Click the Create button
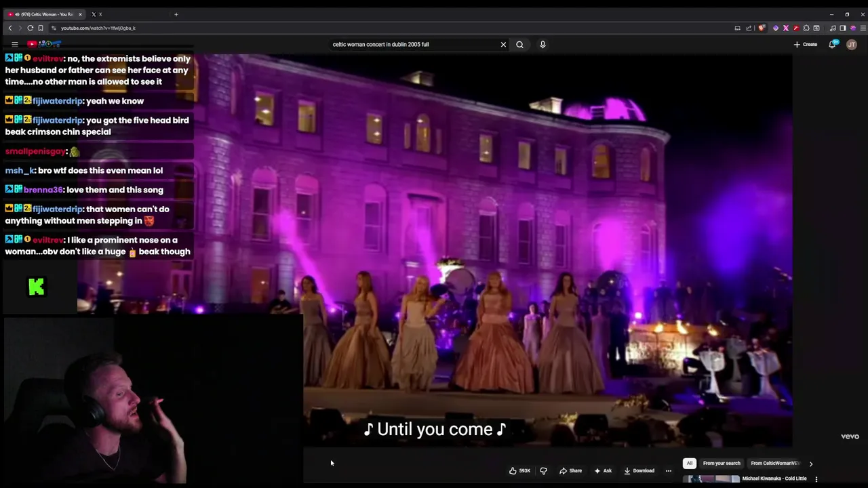The height and width of the screenshot is (488, 868). (x=806, y=44)
